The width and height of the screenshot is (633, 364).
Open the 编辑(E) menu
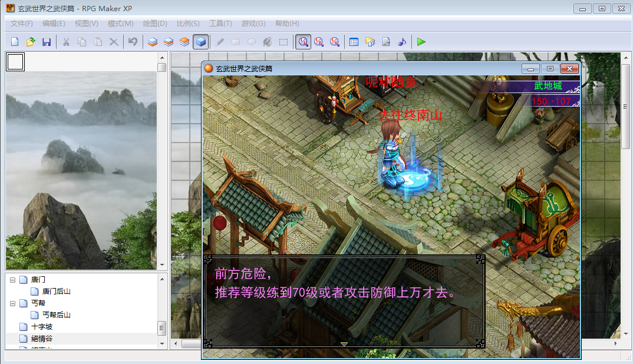[54, 24]
